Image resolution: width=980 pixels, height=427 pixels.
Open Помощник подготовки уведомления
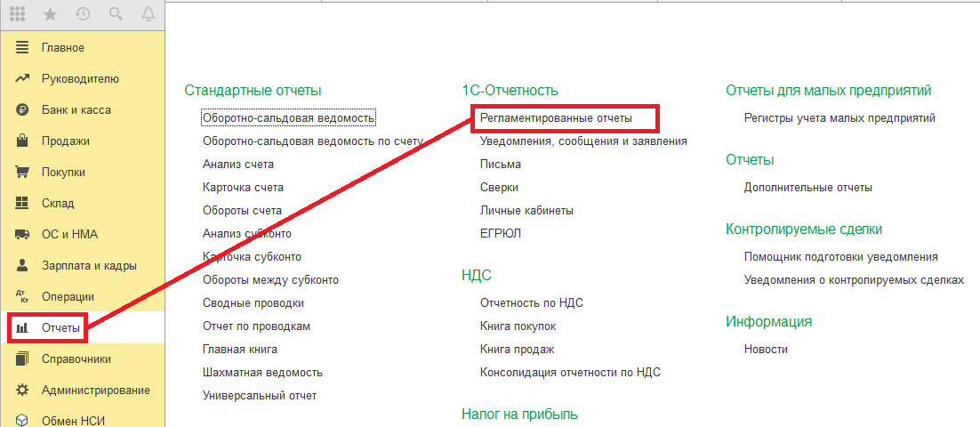point(841,257)
